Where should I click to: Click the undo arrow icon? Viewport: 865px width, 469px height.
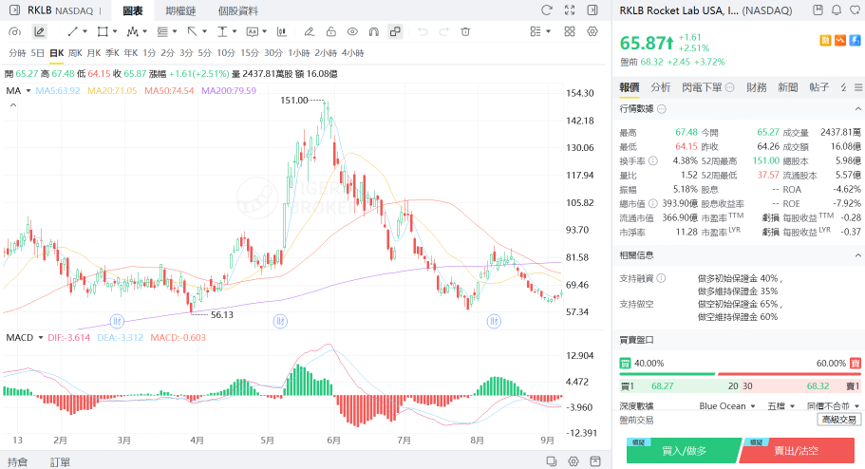pos(423,31)
